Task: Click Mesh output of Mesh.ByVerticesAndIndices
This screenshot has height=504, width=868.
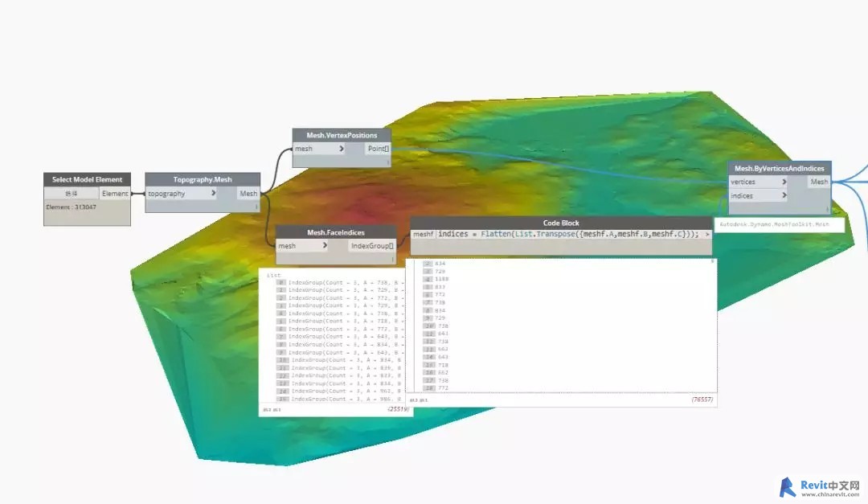Action: click(x=818, y=182)
